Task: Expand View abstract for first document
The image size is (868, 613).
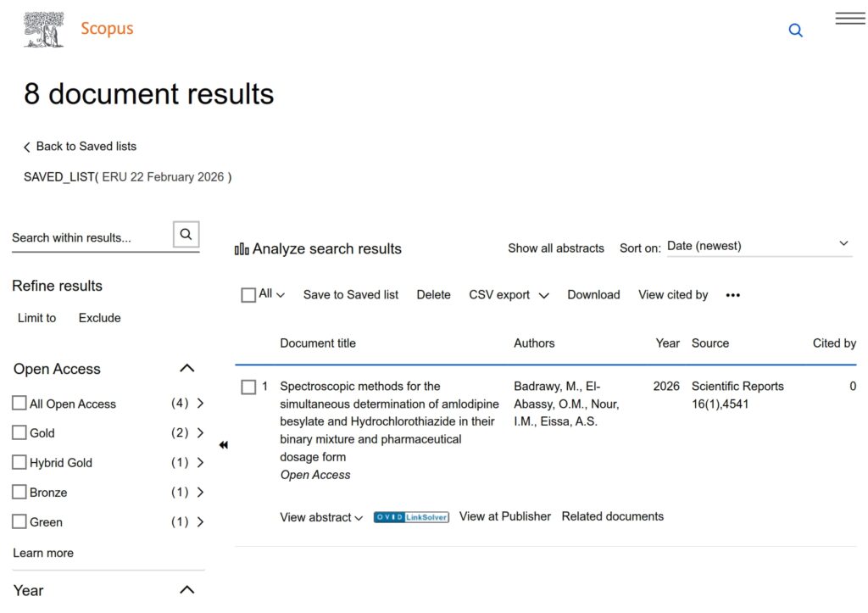Action: click(x=321, y=517)
